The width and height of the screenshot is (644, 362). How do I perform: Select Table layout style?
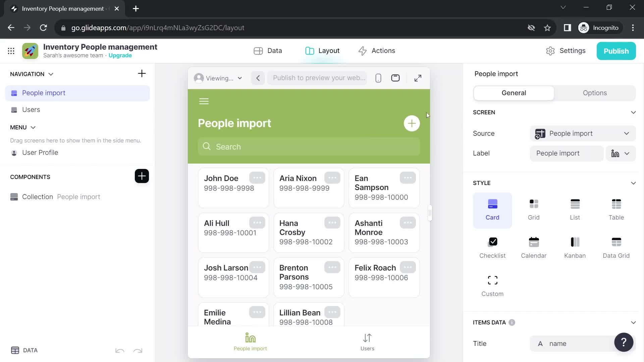tap(616, 208)
